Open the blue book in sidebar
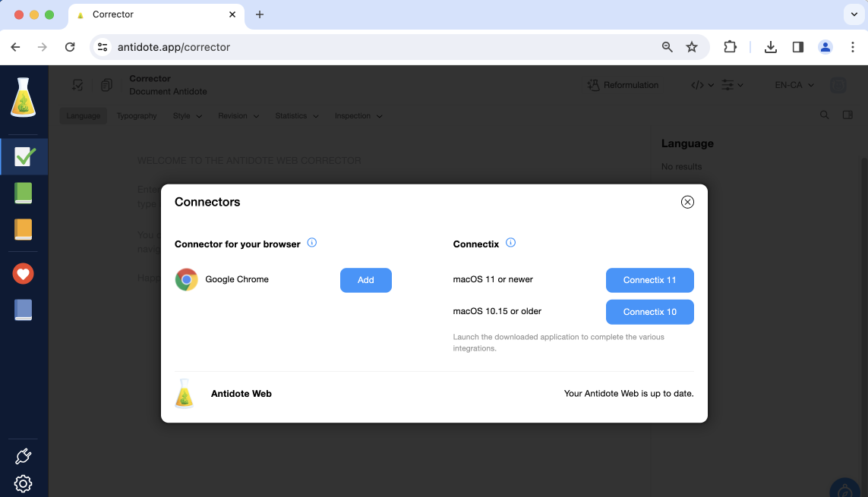Screen dimensions: 868x497 (x=24, y=310)
